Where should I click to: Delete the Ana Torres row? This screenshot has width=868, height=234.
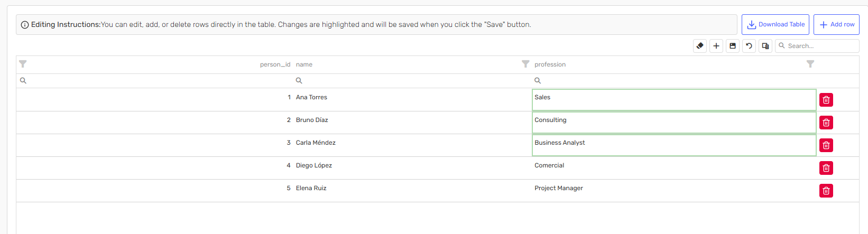pos(826,100)
